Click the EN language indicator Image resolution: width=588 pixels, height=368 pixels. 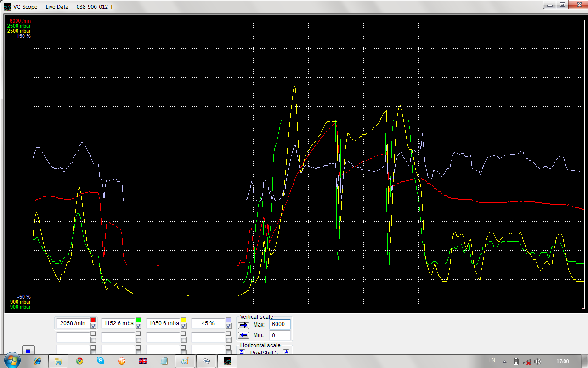coord(492,361)
